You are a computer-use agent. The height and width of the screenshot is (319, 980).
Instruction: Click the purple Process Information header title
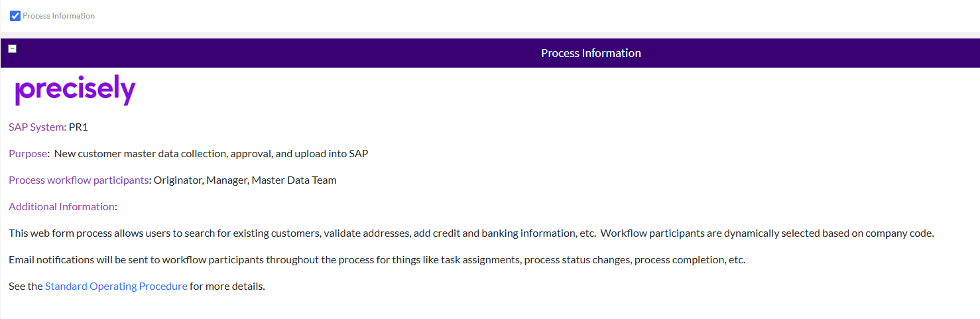click(x=591, y=53)
